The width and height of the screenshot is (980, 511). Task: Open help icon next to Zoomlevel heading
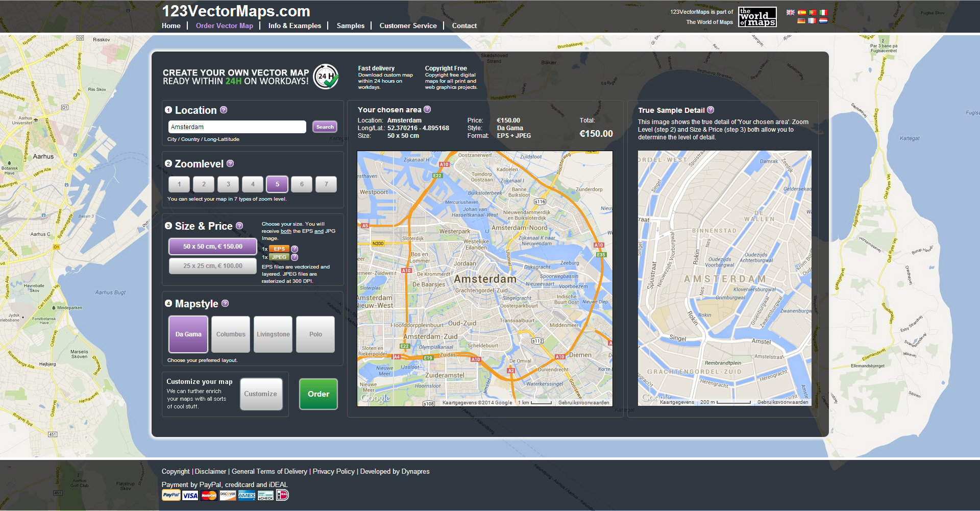[230, 163]
